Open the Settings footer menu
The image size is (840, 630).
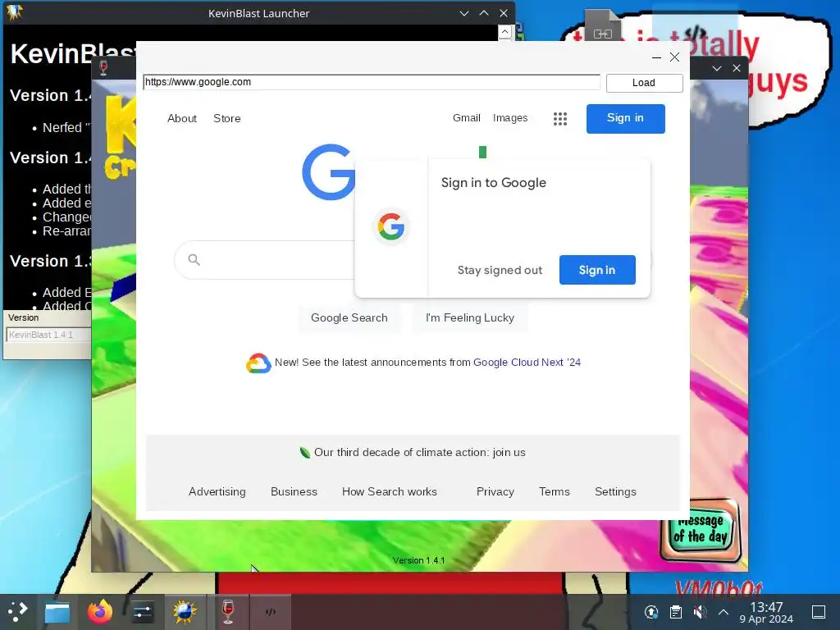pyautogui.click(x=615, y=492)
